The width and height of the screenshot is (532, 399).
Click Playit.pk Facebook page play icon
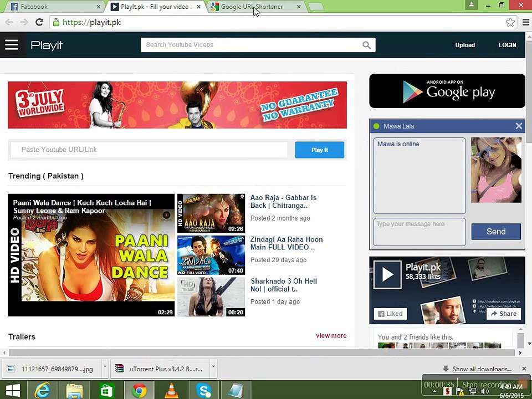387,274
